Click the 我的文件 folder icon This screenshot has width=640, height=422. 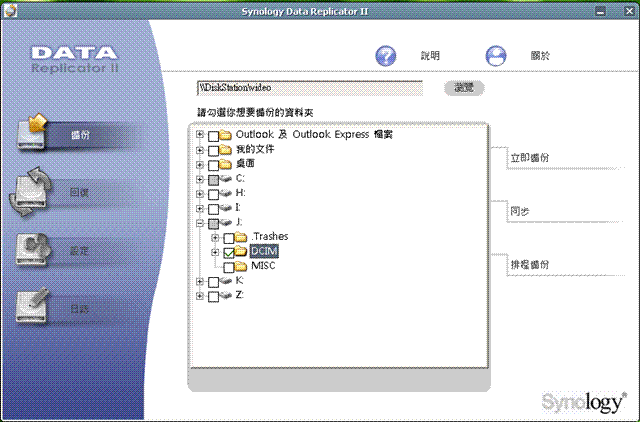tap(225, 149)
